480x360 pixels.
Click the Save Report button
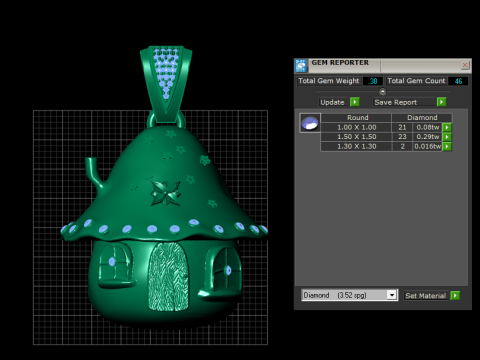click(404, 102)
